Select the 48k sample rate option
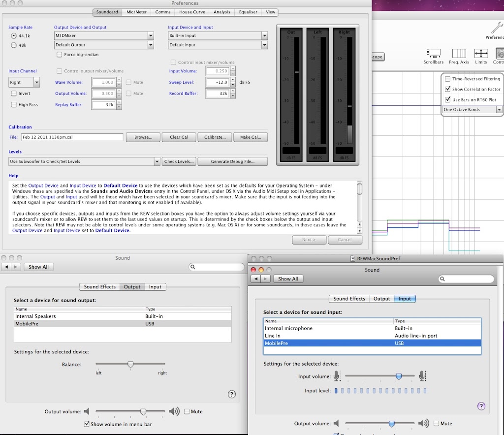 (x=13, y=46)
